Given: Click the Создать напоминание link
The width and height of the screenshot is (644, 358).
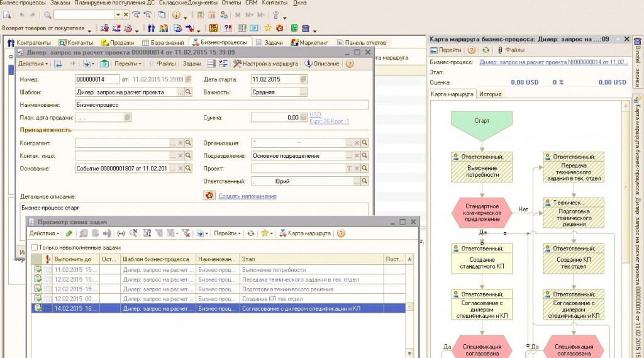Looking at the screenshot, I should click(x=247, y=196).
